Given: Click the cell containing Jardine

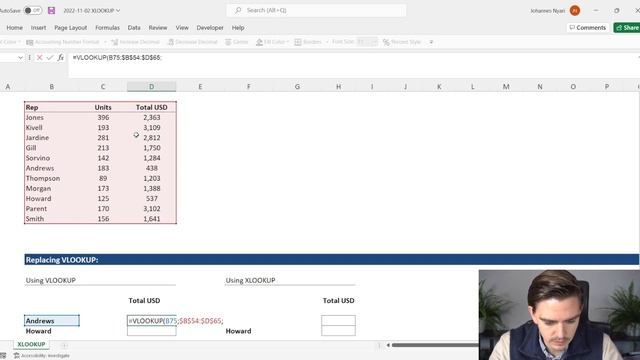Looking at the screenshot, I should (51, 138).
